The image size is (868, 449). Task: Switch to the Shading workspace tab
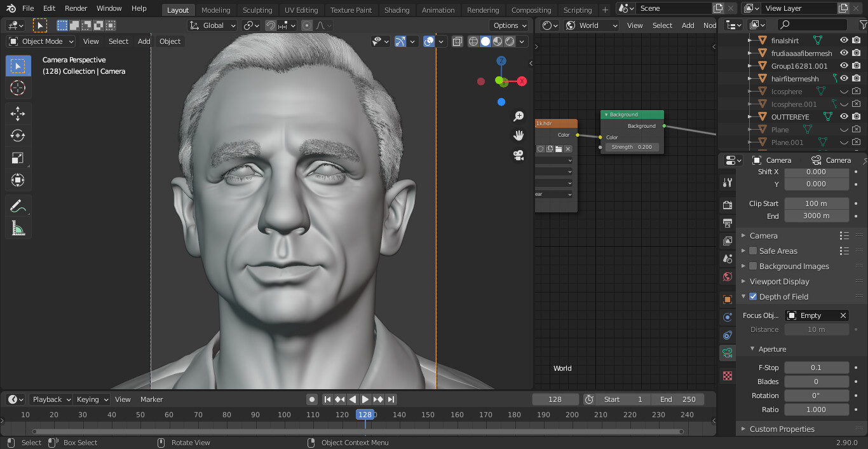[x=397, y=10]
